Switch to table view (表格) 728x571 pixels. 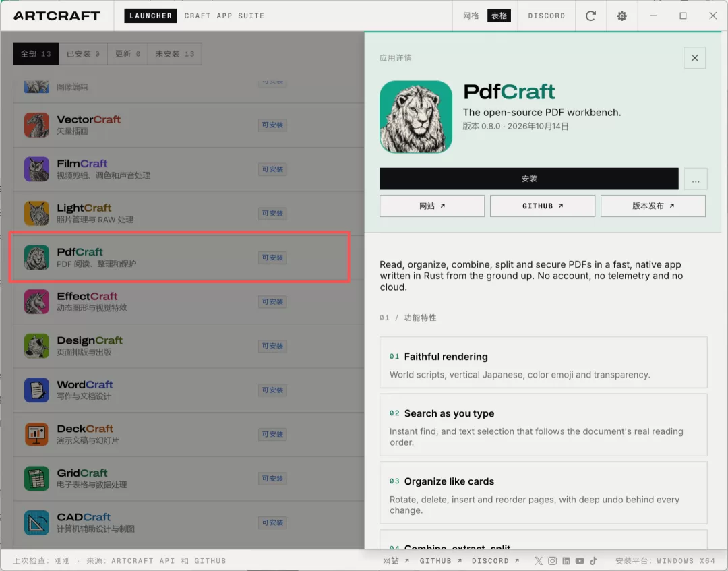click(499, 16)
